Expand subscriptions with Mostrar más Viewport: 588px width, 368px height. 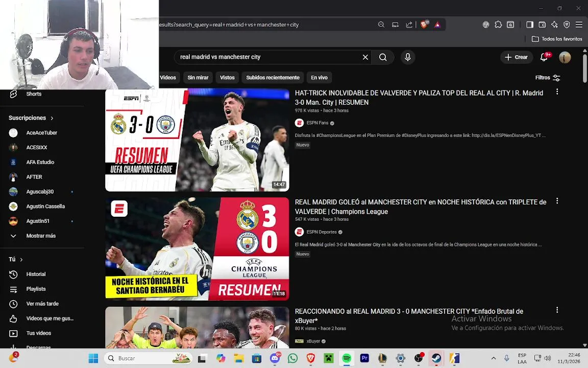point(42,236)
